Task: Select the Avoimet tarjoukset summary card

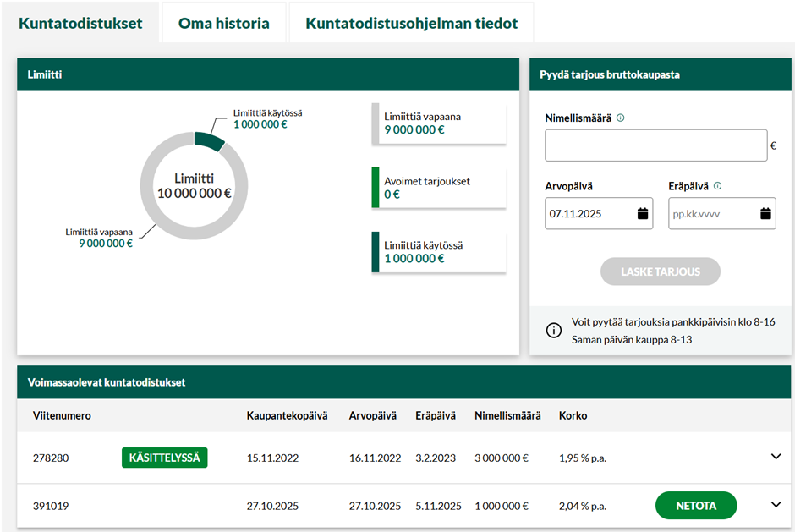Action: click(x=439, y=188)
